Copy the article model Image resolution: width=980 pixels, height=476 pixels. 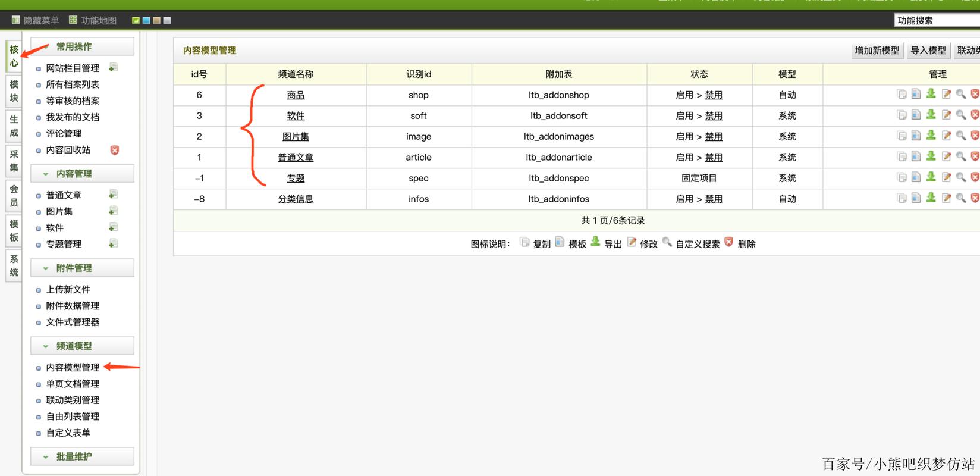coord(902,156)
